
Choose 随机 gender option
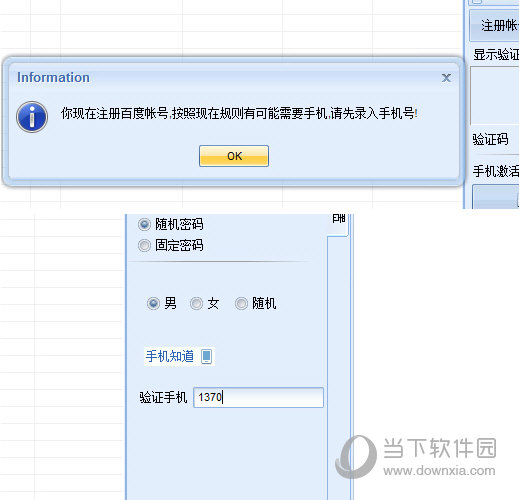coord(241,304)
